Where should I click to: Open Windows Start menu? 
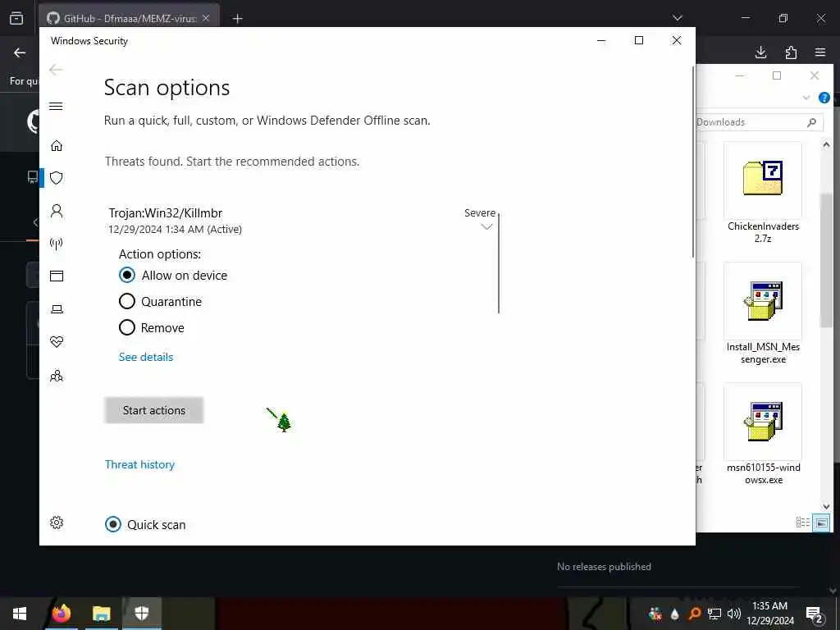(20, 614)
